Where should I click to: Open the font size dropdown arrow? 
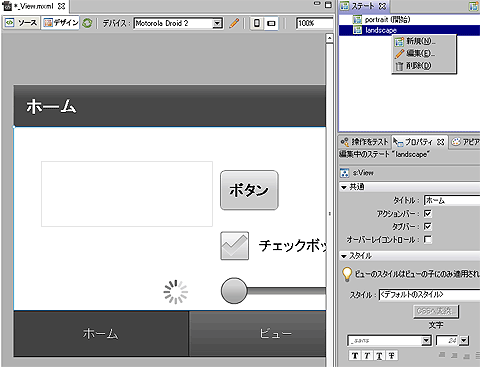(x=464, y=341)
